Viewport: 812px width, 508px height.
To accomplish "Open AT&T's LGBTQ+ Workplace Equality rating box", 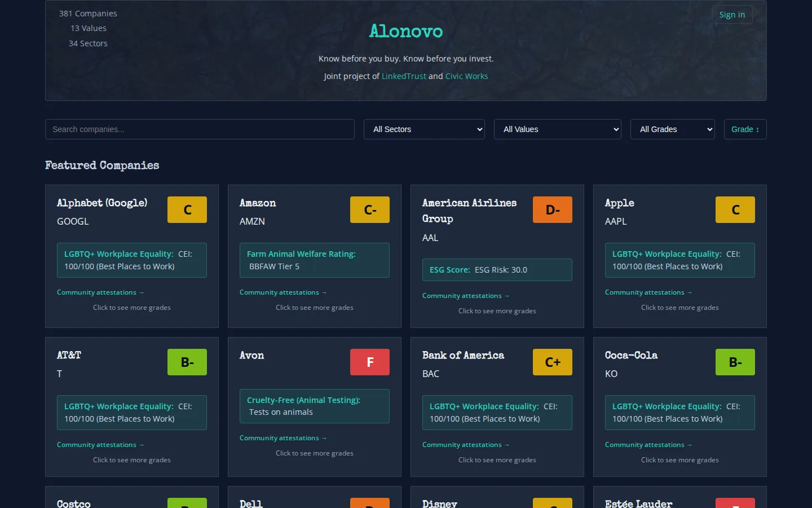I will 132,413.
